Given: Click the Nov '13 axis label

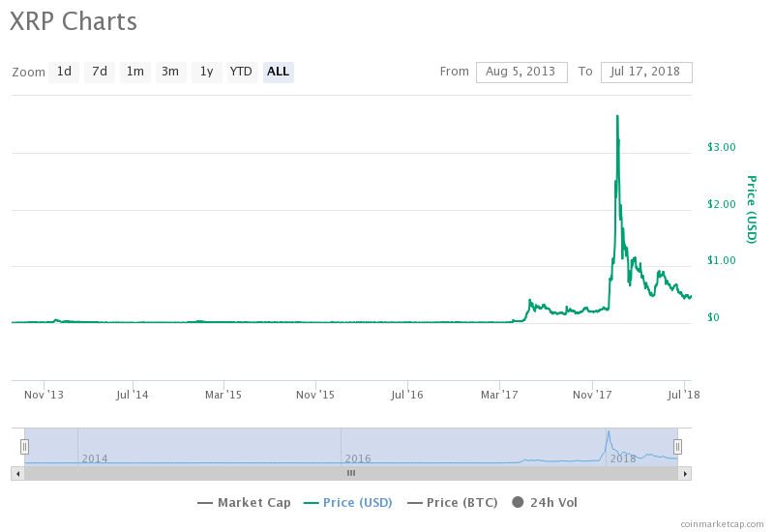Looking at the screenshot, I should [44, 395].
